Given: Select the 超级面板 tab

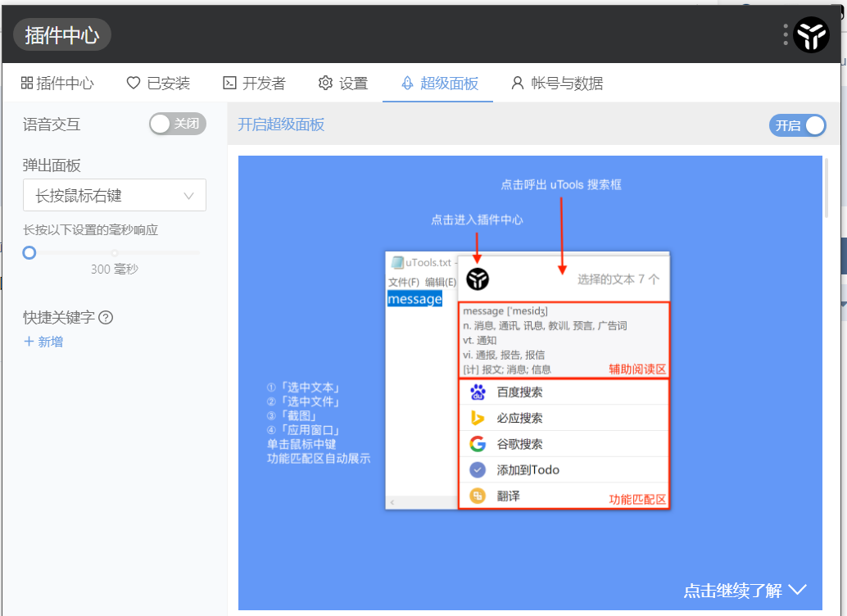Looking at the screenshot, I should 440,83.
